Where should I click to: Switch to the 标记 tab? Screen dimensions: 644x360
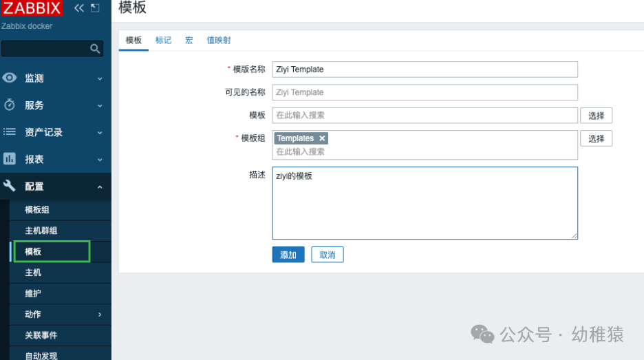point(163,41)
